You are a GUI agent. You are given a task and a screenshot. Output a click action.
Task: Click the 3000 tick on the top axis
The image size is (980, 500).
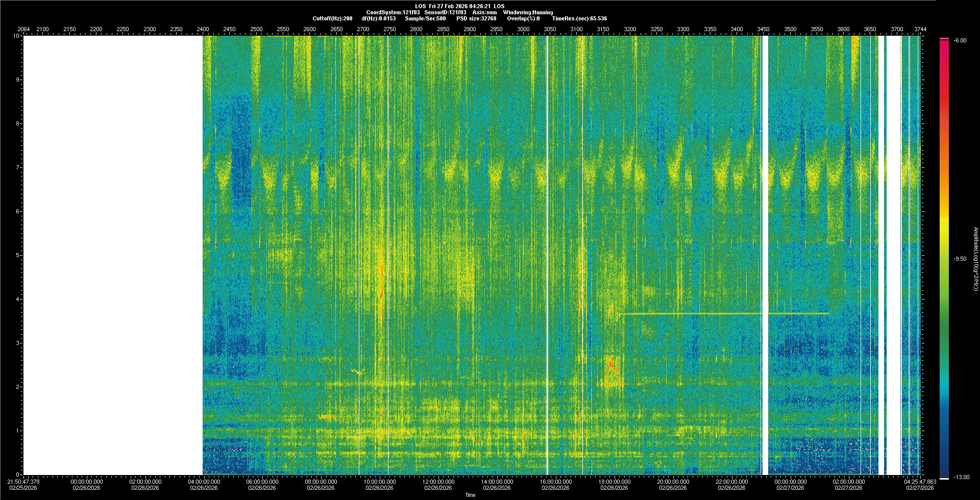pyautogui.click(x=523, y=29)
